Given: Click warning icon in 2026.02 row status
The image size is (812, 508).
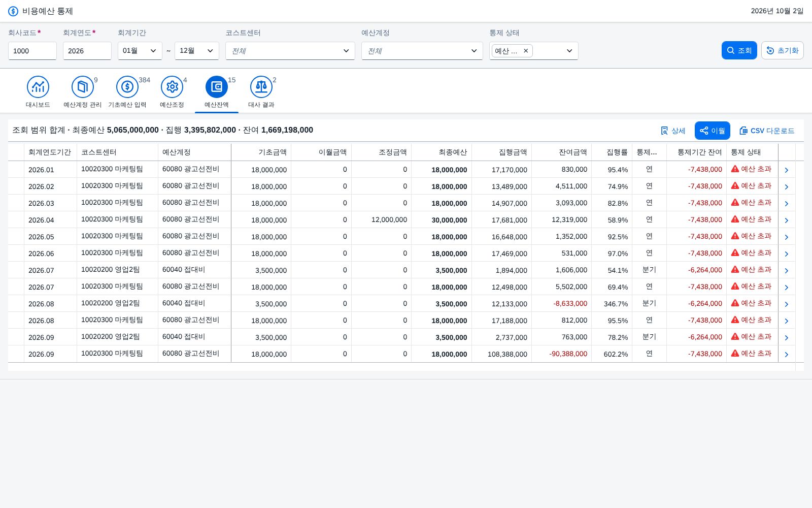Looking at the screenshot, I should pyautogui.click(x=735, y=185).
